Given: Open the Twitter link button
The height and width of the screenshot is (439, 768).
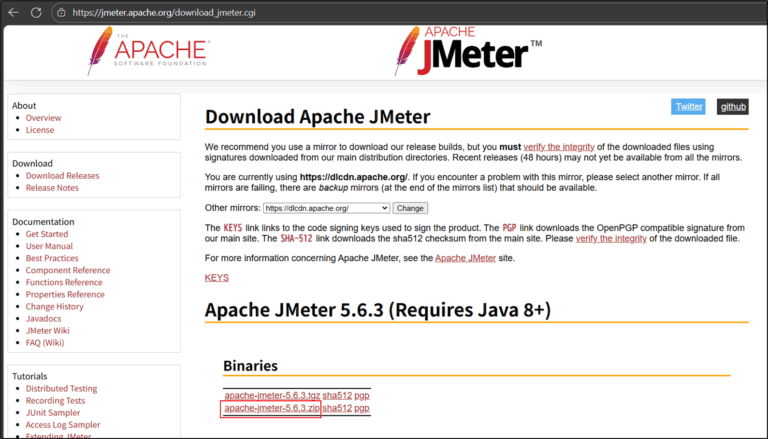Looking at the screenshot, I should 688,107.
